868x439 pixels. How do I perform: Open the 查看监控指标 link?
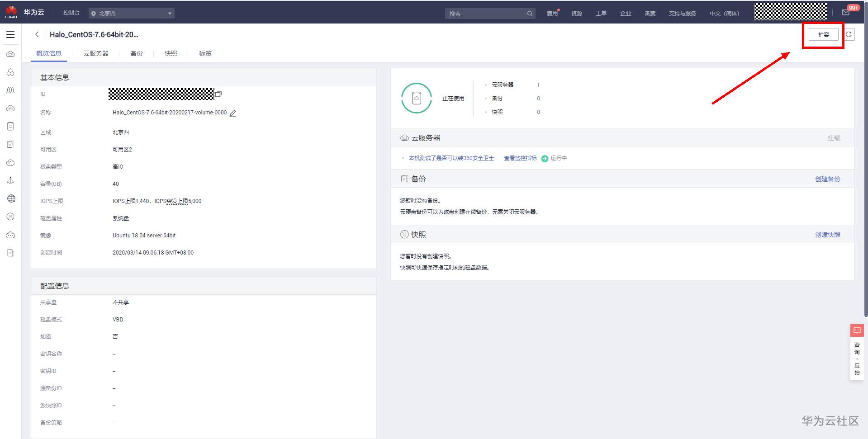[520, 158]
